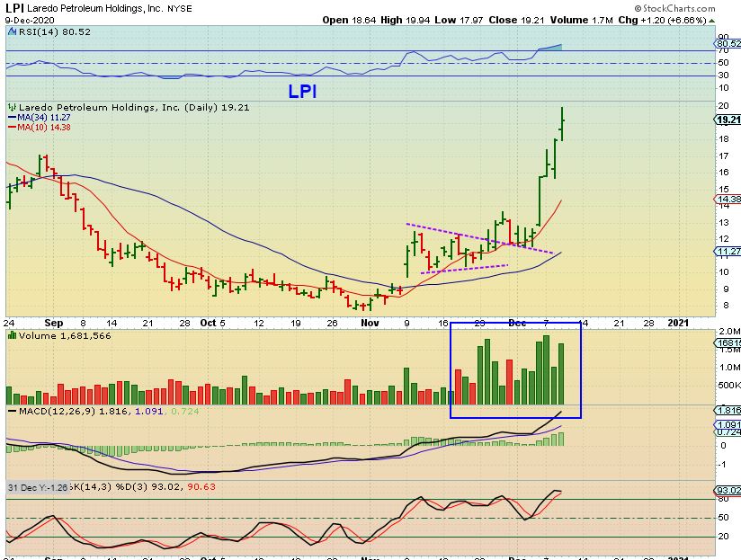
Task: Click the 'High 19.94' value
Action: click(406, 21)
